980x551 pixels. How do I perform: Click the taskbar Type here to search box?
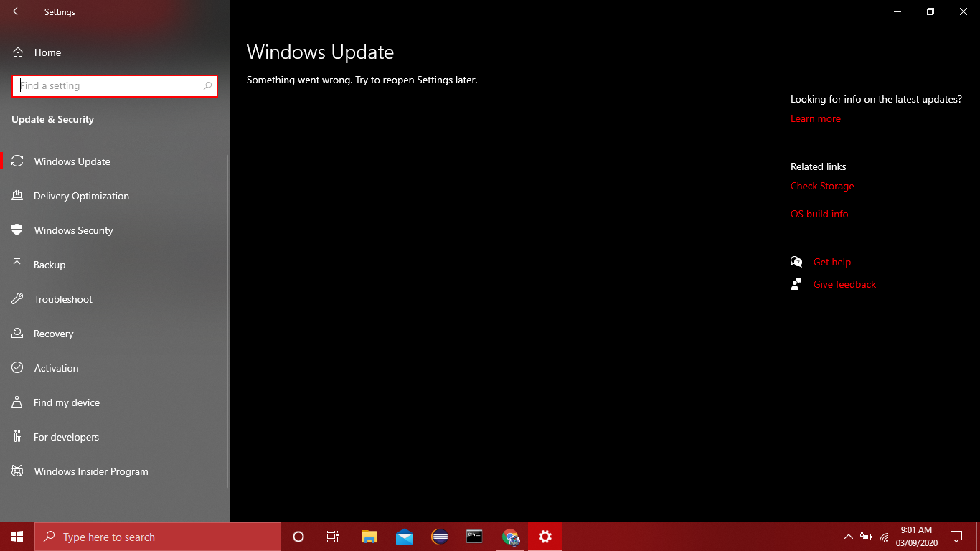point(158,537)
